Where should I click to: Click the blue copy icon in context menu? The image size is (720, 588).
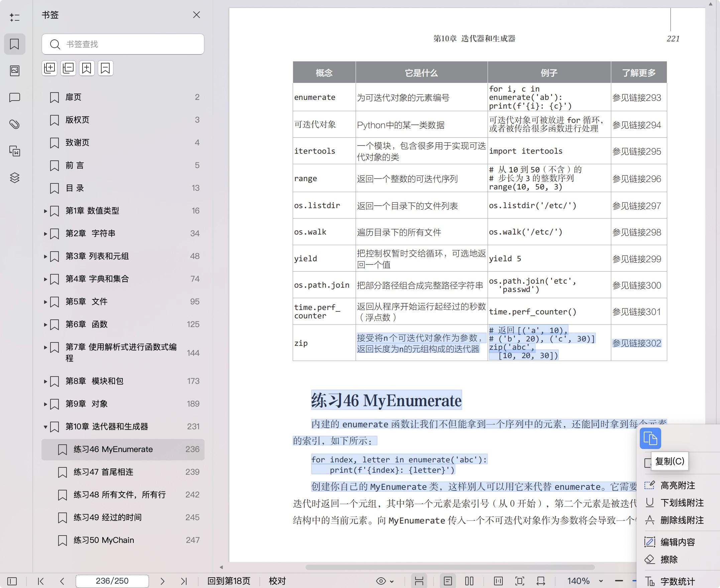(x=650, y=438)
